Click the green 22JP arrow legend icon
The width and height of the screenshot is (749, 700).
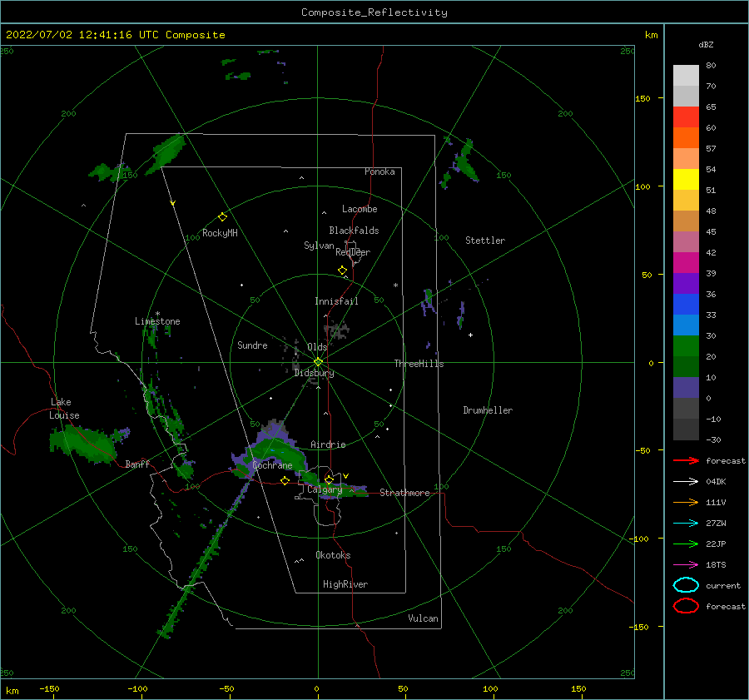(686, 544)
